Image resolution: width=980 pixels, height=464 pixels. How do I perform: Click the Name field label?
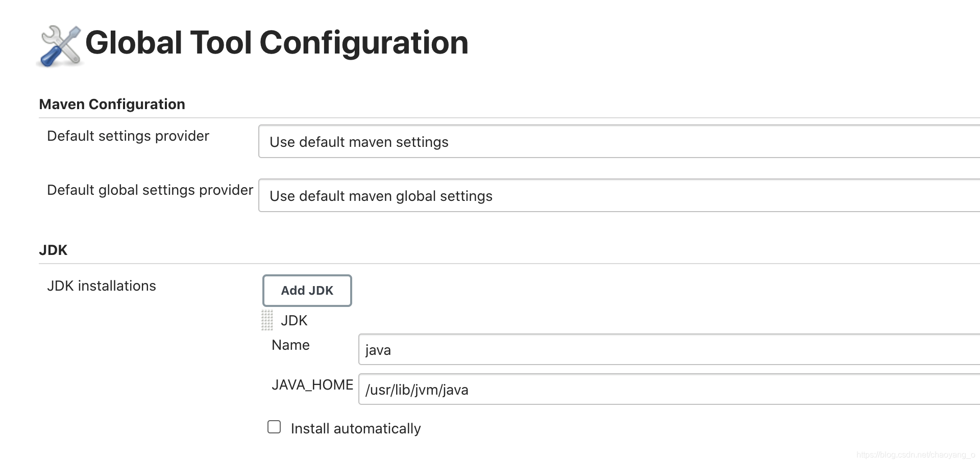[290, 345]
